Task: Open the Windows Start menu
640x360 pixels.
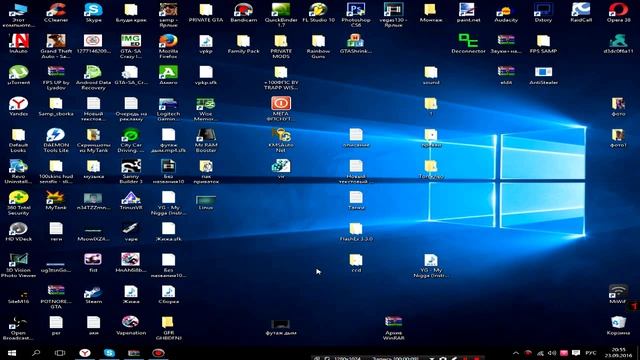Action: (11, 353)
